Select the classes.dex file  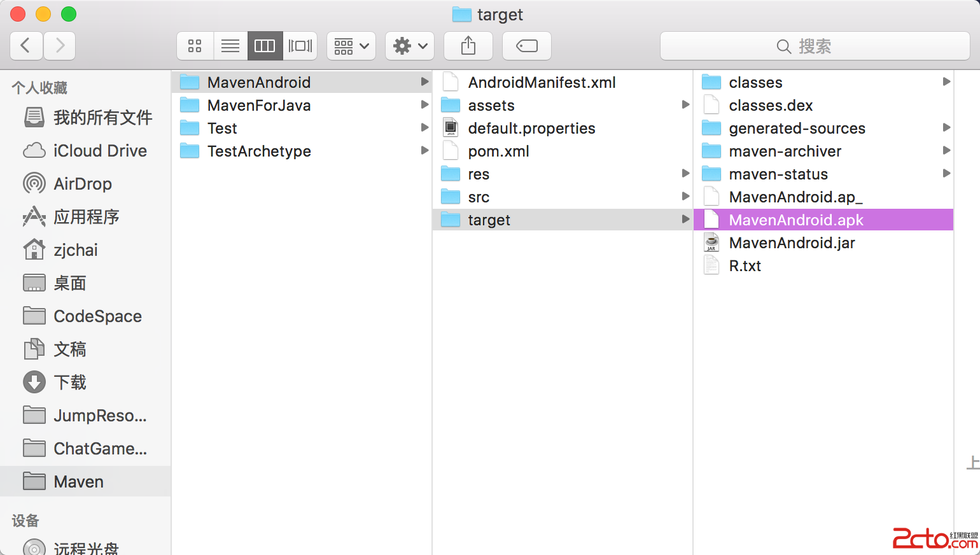(823, 105)
